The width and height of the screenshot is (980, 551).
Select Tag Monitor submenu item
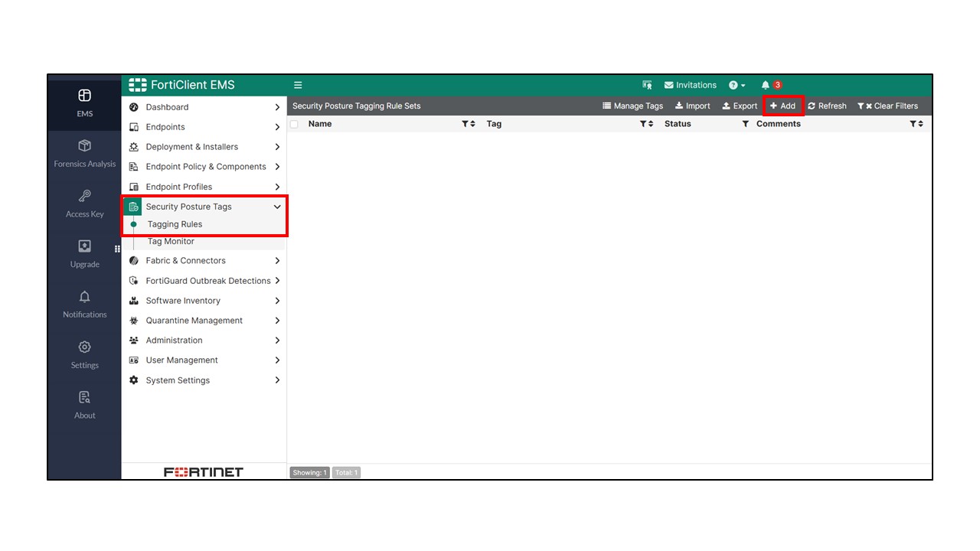(x=171, y=241)
